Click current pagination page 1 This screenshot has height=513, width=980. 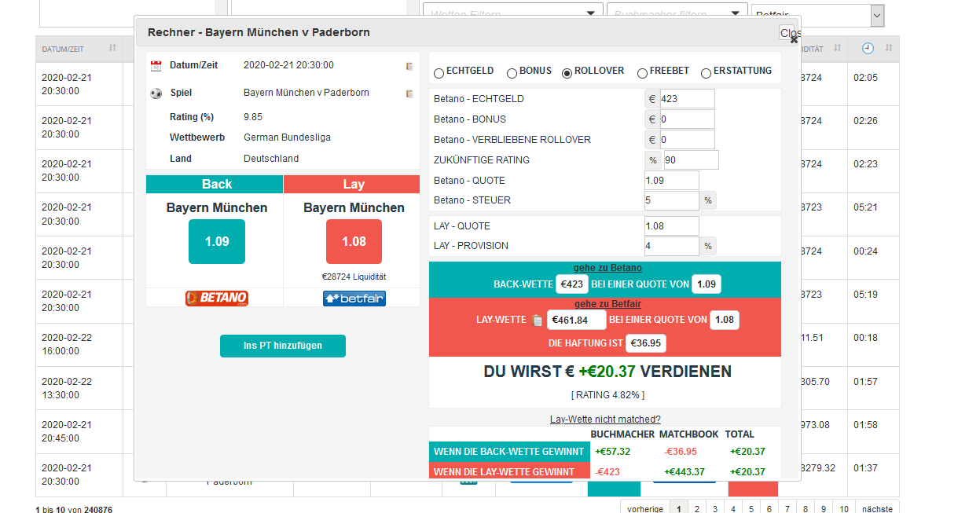pos(678,509)
